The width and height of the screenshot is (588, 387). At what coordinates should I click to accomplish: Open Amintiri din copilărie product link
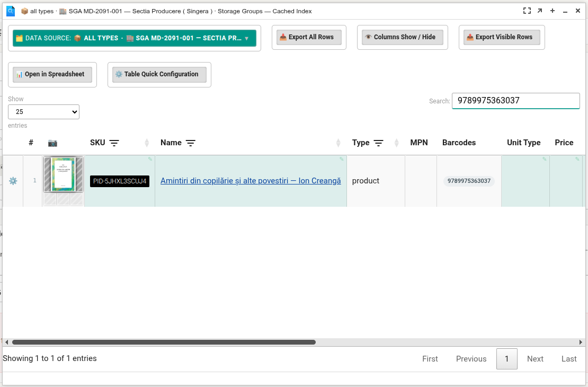click(251, 181)
